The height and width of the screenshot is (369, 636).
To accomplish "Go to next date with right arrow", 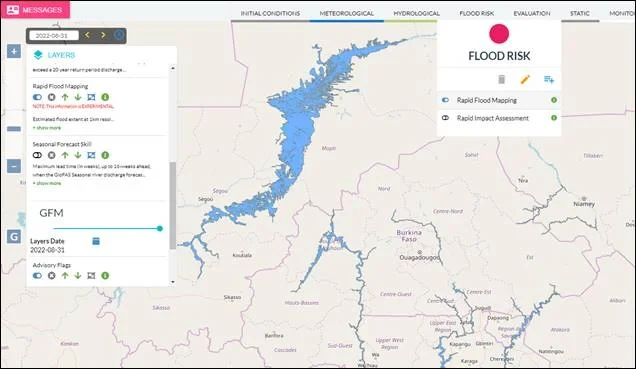I will [x=103, y=35].
